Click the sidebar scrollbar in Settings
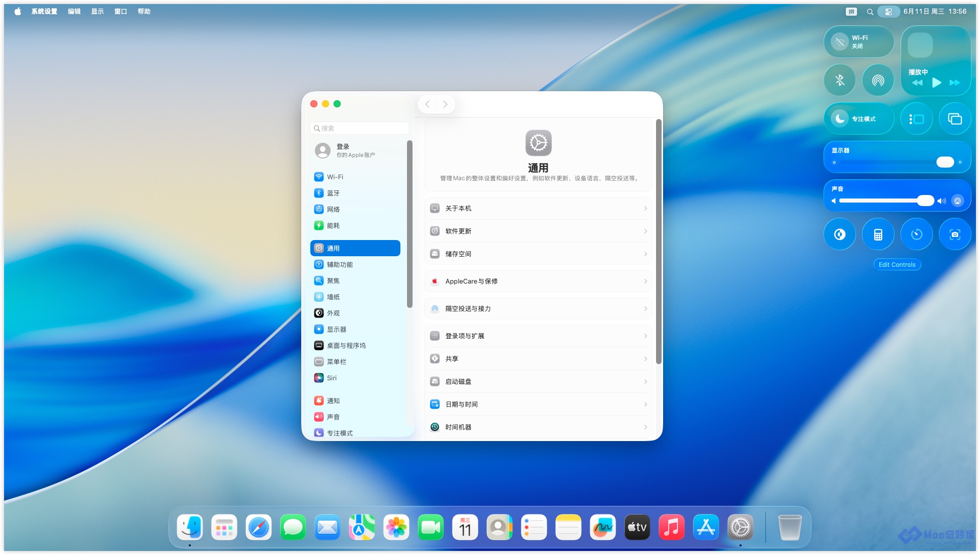980x555 pixels. [x=410, y=224]
